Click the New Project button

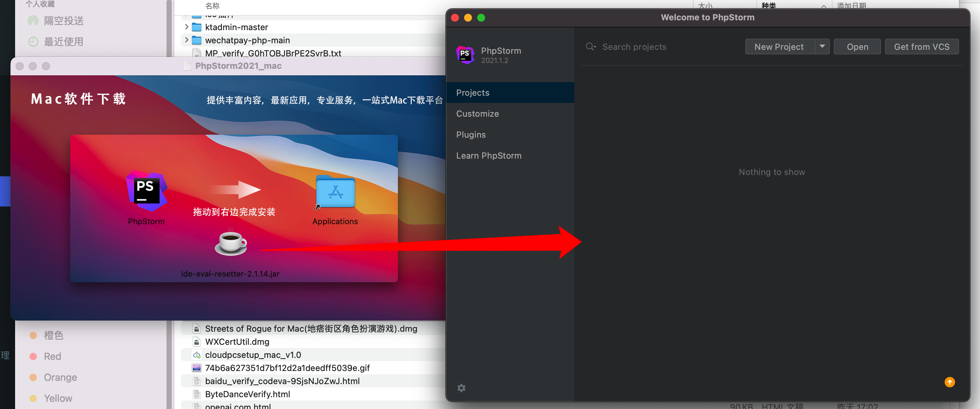click(x=779, y=47)
